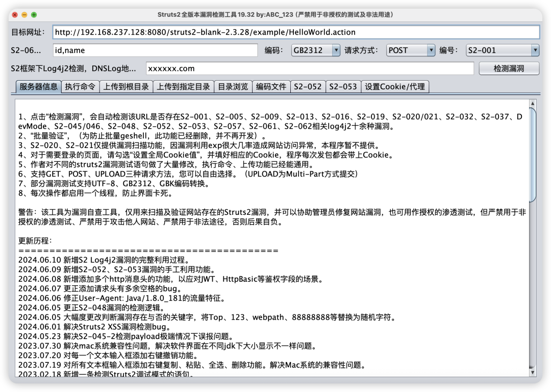
Task: Click the vertical scrollbar thumb
Action: [532, 155]
